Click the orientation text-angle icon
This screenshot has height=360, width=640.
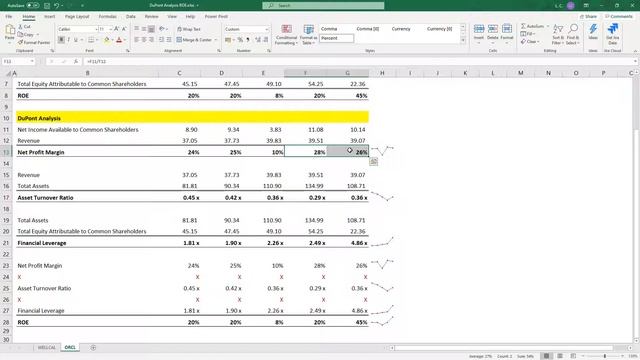pos(162,29)
